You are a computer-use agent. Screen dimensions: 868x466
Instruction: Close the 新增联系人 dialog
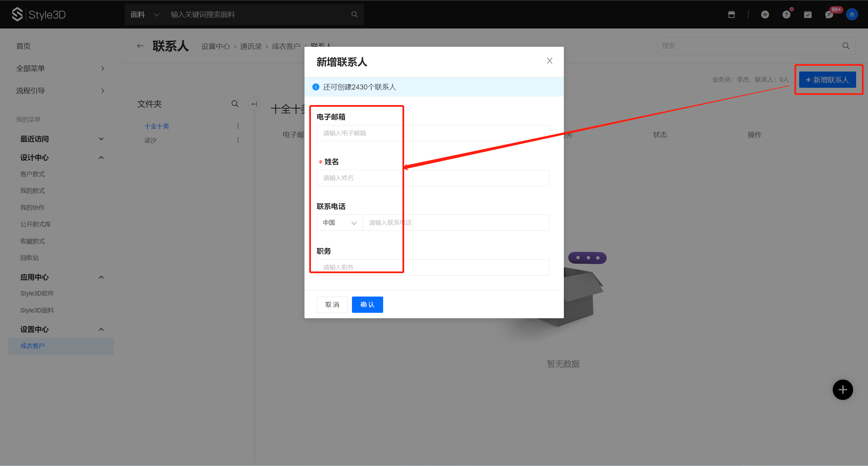point(549,61)
